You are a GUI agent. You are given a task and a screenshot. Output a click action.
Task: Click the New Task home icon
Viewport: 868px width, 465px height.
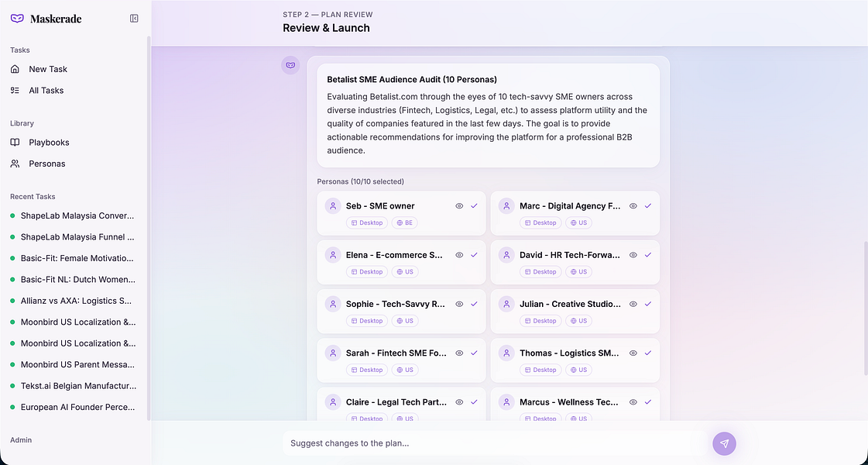(x=15, y=69)
